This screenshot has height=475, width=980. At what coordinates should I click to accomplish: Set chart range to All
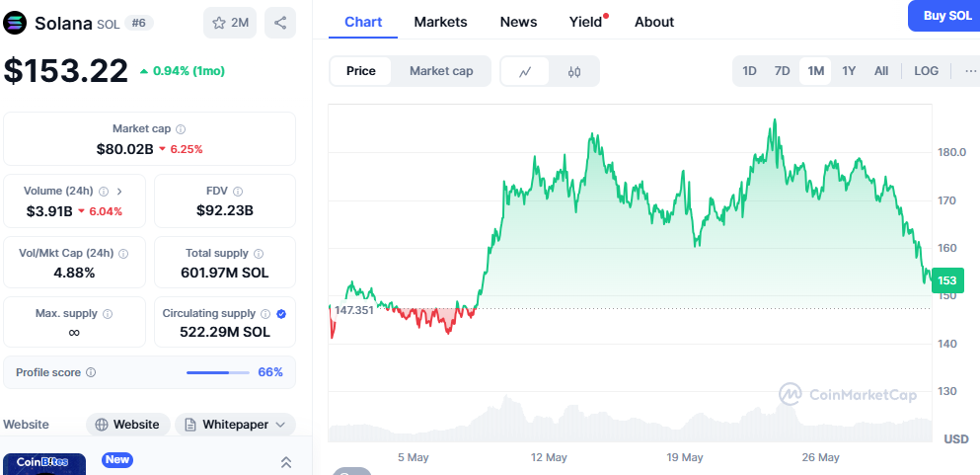click(881, 71)
